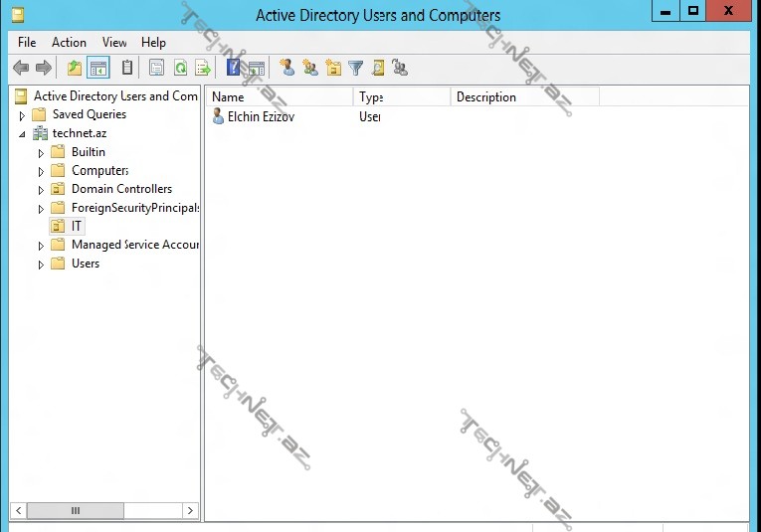761x532 pixels.
Task: Expand the Domain Controllers node
Action: (x=41, y=190)
